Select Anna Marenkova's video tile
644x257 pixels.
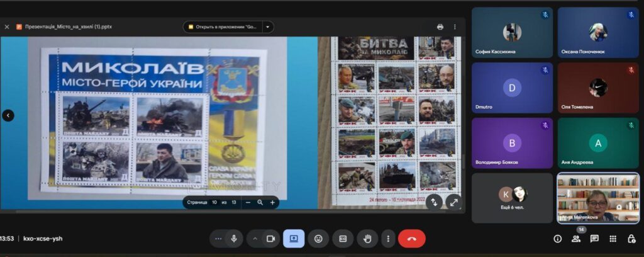click(599, 198)
